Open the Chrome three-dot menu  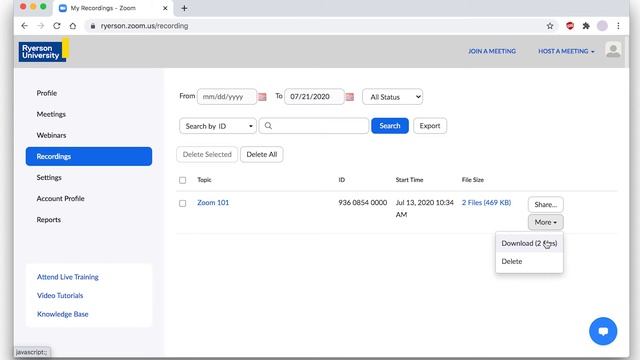click(618, 26)
